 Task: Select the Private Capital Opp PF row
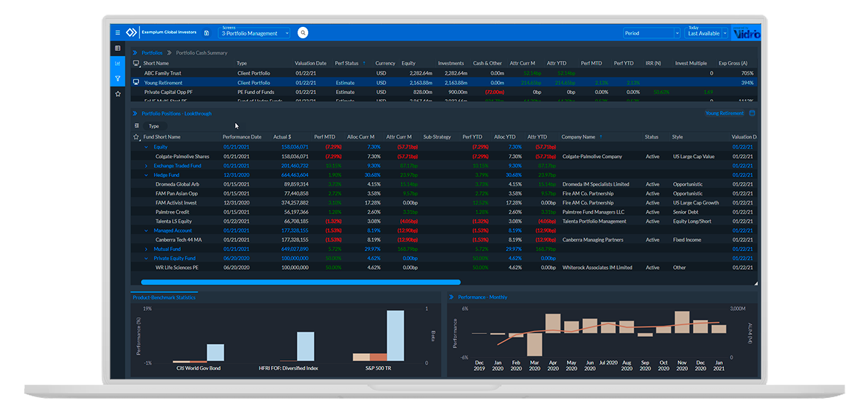tap(444, 92)
